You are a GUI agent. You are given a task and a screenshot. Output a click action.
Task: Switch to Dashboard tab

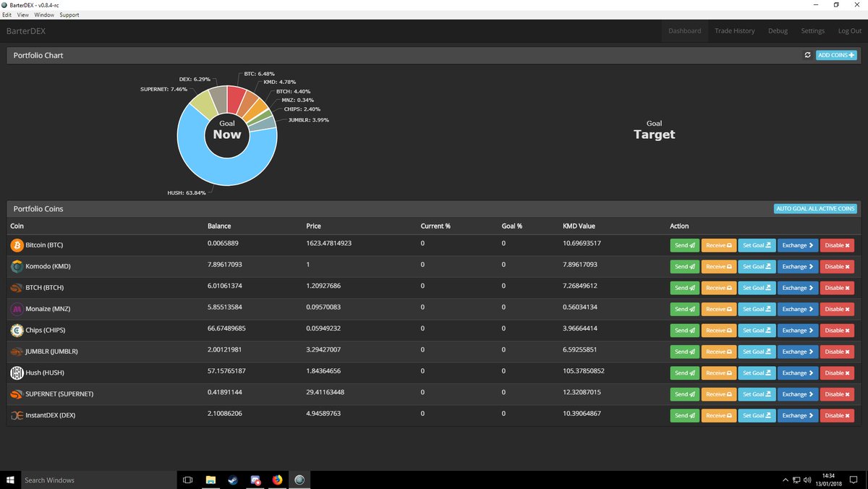pyautogui.click(x=684, y=31)
